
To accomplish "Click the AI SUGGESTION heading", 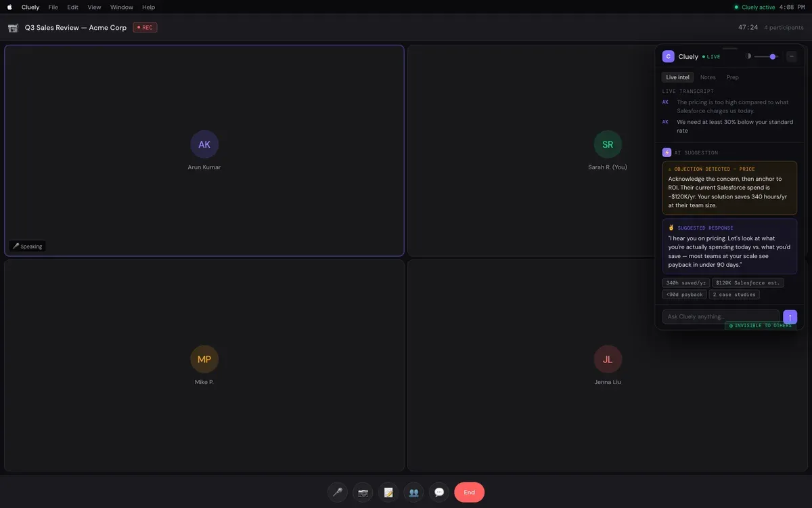I will (696, 153).
